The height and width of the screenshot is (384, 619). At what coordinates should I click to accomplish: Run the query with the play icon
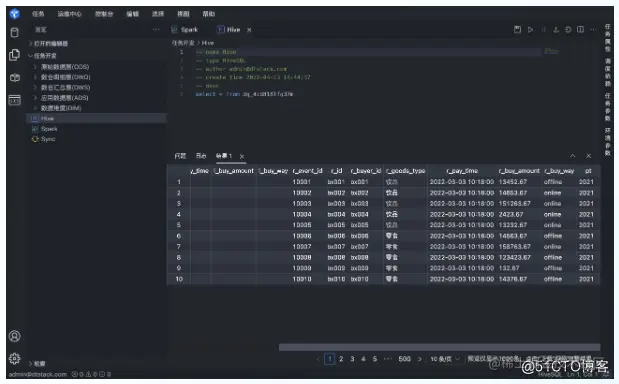(x=530, y=30)
